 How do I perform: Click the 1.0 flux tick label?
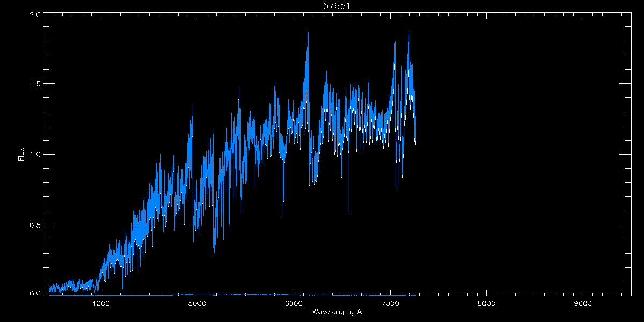point(35,155)
